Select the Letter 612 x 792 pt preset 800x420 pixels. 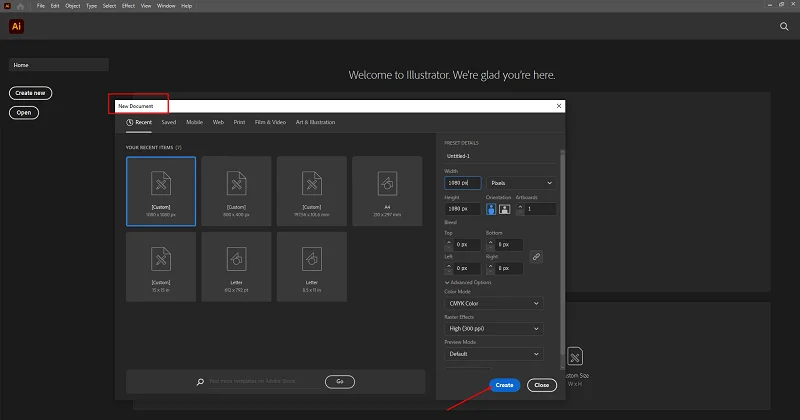tap(236, 267)
